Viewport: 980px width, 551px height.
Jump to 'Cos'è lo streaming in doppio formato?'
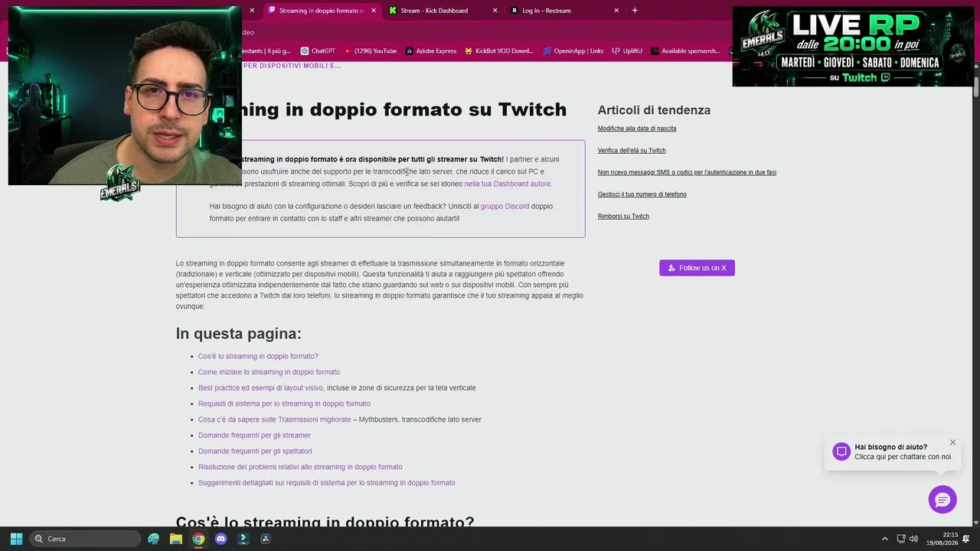point(258,357)
